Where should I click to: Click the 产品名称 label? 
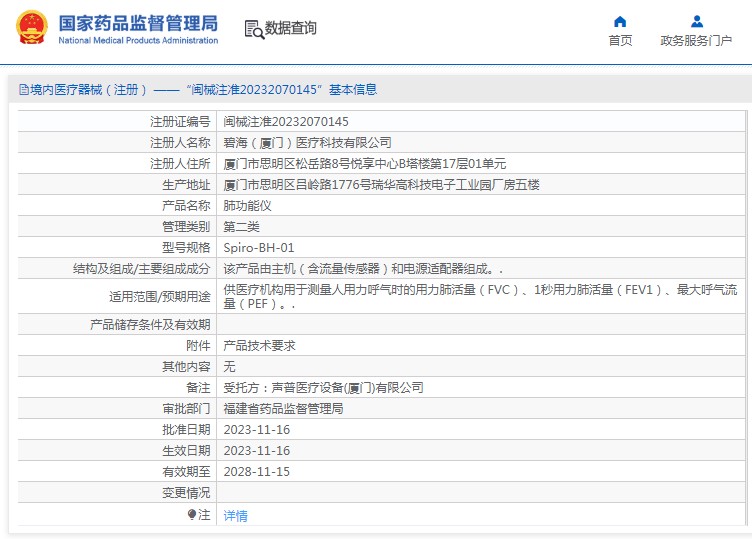click(186, 206)
